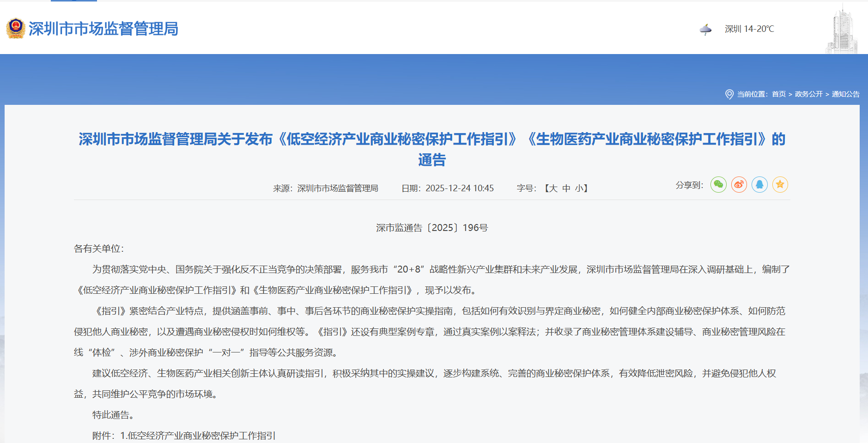Screen dimensions: 868x443
Task: Share article via WeChat icon
Action: point(718,185)
